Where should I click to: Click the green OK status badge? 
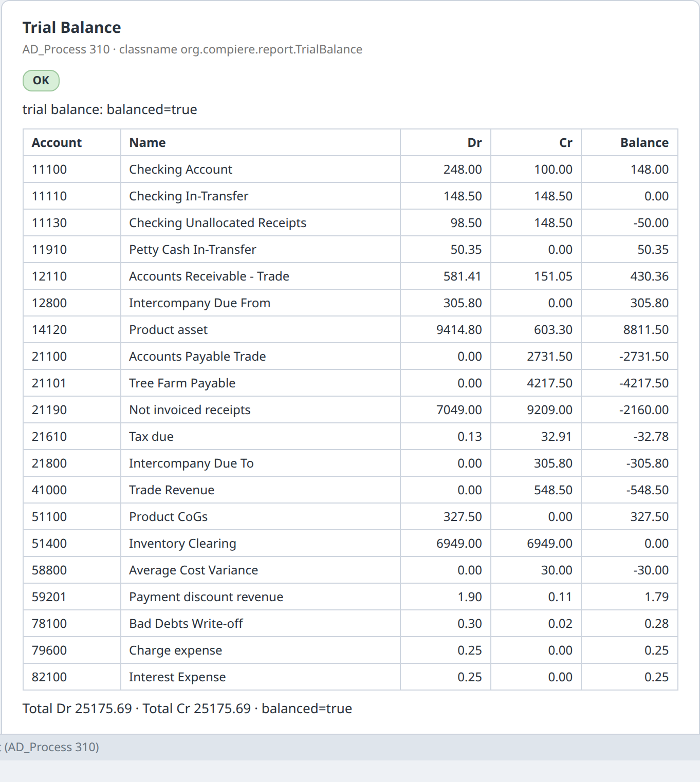pyautogui.click(x=41, y=81)
